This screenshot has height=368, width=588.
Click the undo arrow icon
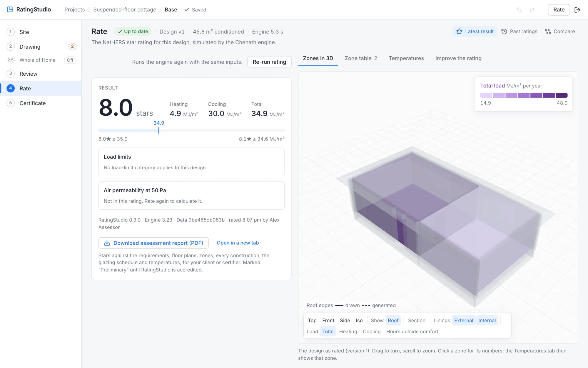pos(519,10)
